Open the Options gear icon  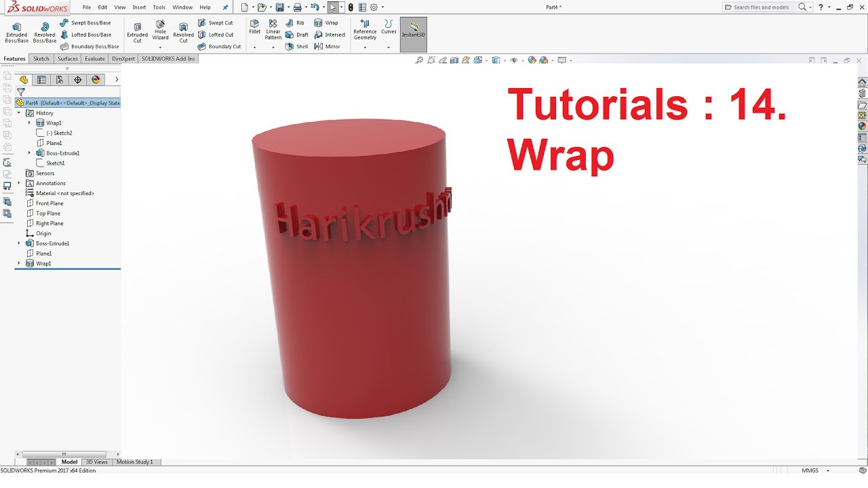[374, 7]
